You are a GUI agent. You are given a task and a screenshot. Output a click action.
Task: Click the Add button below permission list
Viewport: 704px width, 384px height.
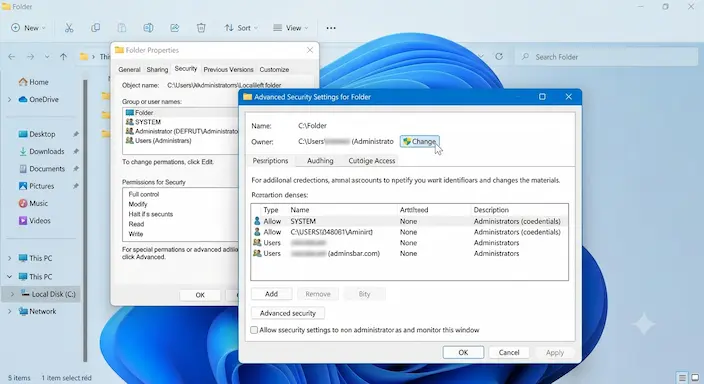point(271,294)
